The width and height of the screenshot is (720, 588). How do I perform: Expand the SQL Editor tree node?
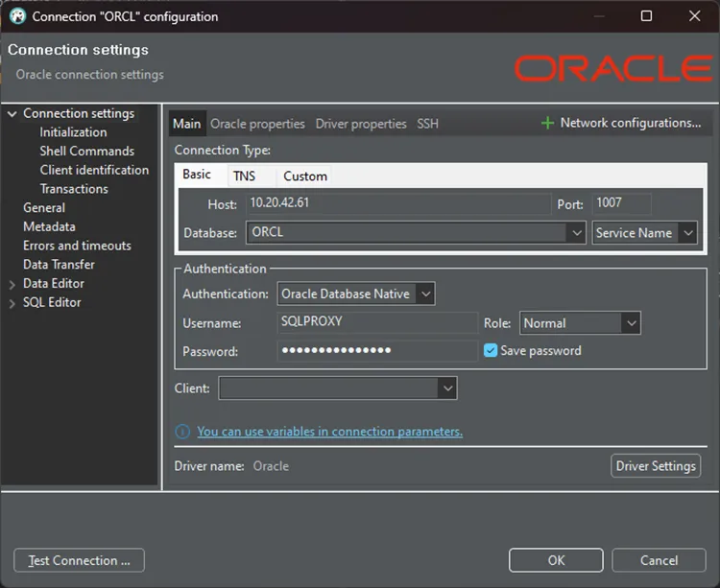(12, 303)
